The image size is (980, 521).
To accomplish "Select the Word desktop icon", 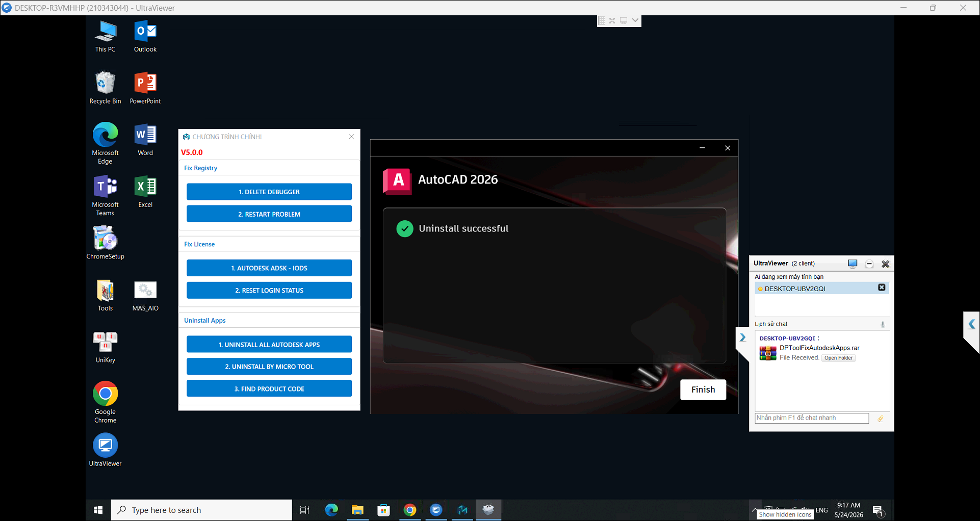I will (x=145, y=140).
